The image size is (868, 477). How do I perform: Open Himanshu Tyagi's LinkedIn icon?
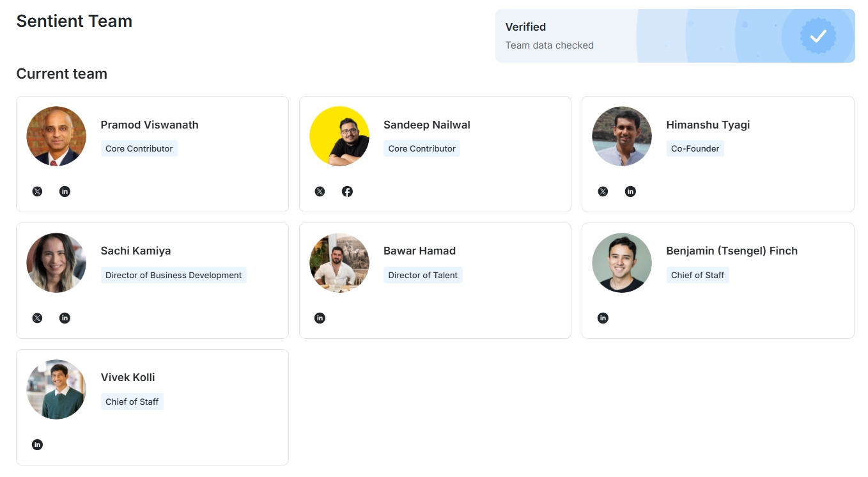click(x=630, y=191)
